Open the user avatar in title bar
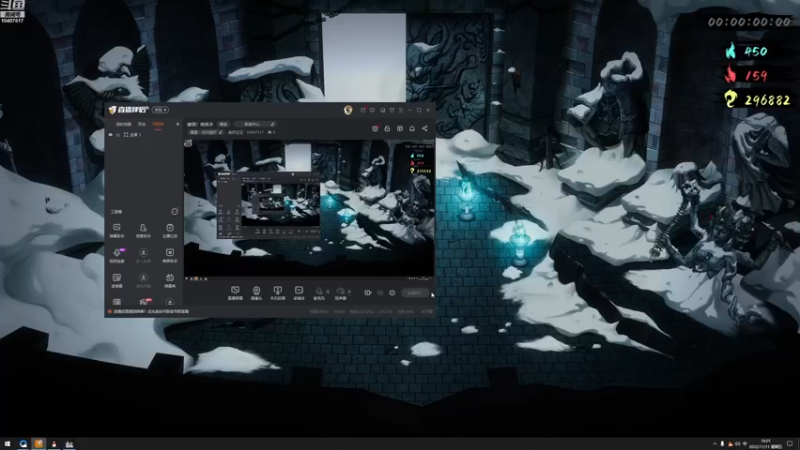Image resolution: width=800 pixels, height=450 pixels. (x=348, y=110)
